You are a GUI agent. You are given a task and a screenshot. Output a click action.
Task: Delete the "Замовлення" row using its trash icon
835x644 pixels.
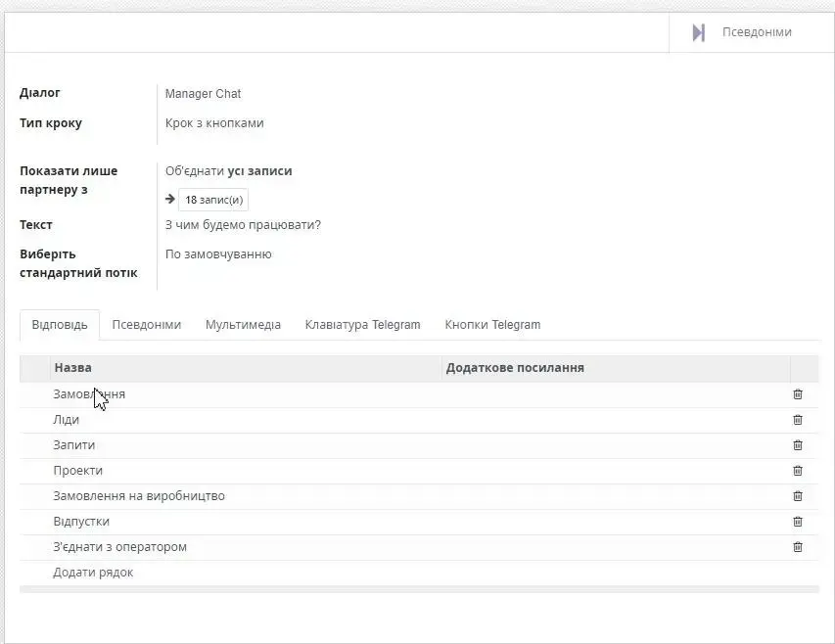pyautogui.click(x=797, y=393)
